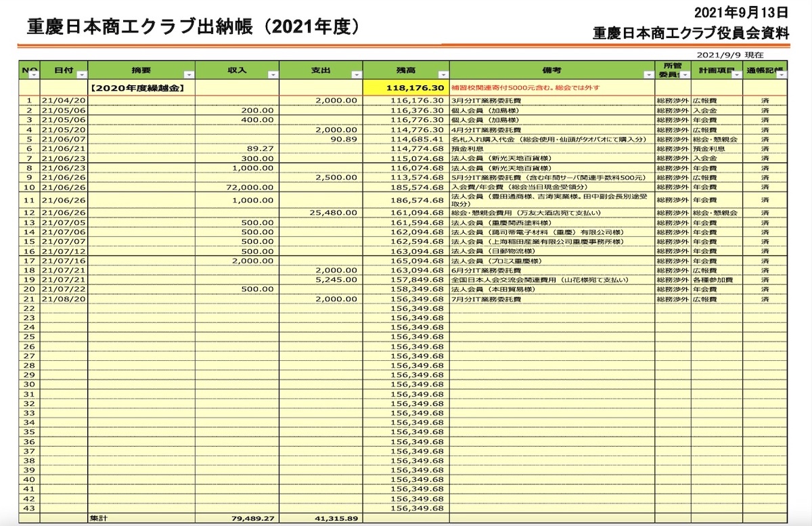The height and width of the screenshot is (526, 812).
Task: Select the highlighted balance 118,176.30 cell
Action: pyautogui.click(x=406, y=88)
